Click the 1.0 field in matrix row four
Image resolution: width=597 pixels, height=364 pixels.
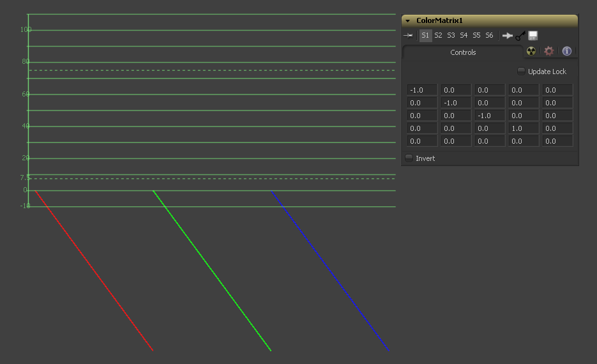pos(524,128)
